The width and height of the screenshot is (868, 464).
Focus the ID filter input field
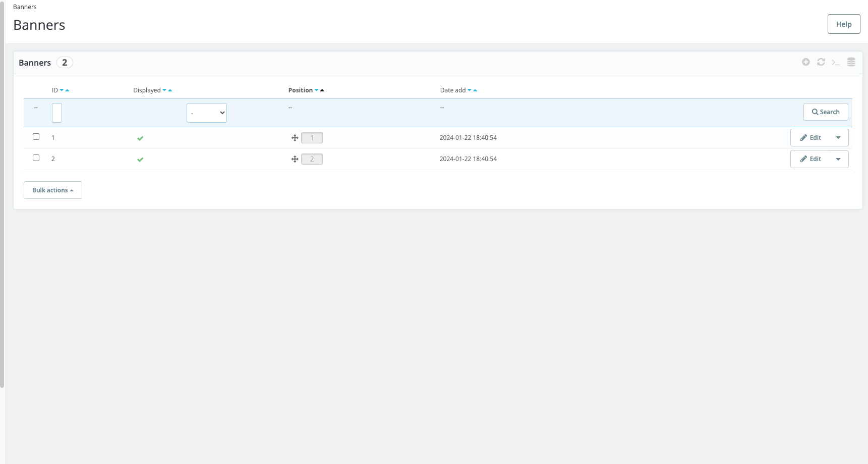pyautogui.click(x=57, y=113)
